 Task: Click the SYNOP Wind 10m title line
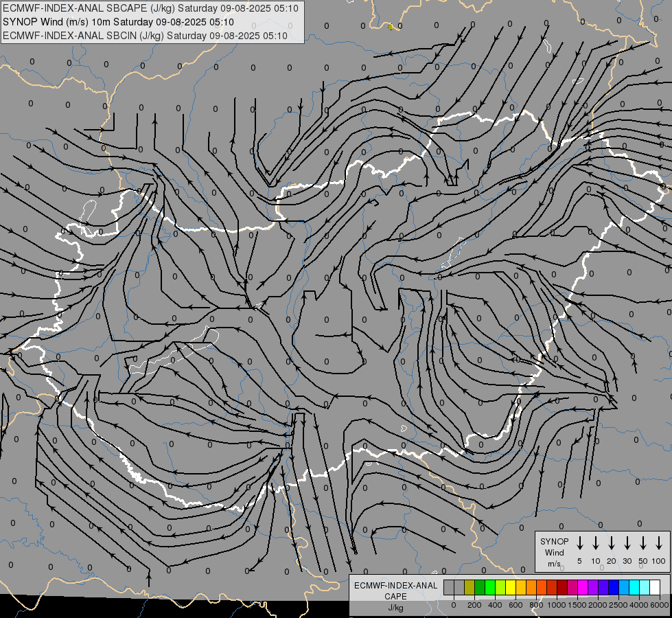point(118,22)
